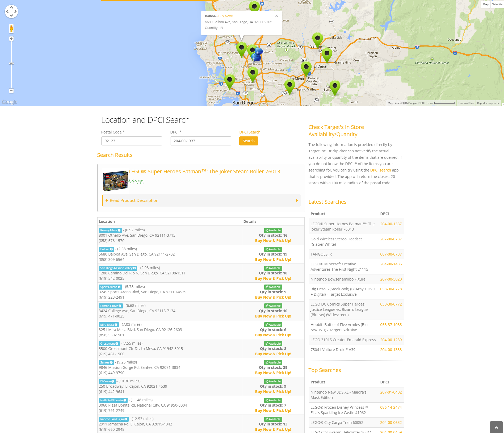Screen dimensions: 504x443
Task: Click the scroll-to-top arrow button
Action: pos(496,427)
